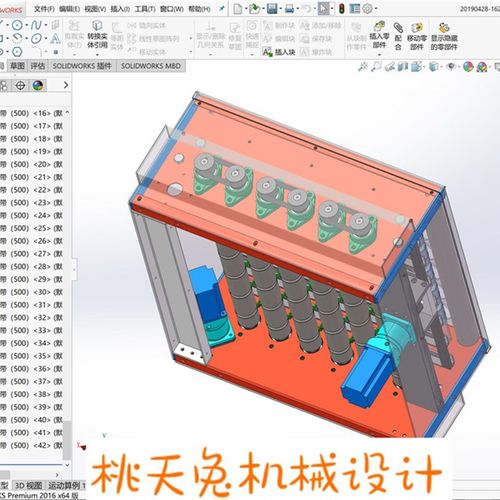Viewport: 500px width, 500px height.
Task: Pin the menu bar with the pushpin icon
Action: click(x=221, y=9)
